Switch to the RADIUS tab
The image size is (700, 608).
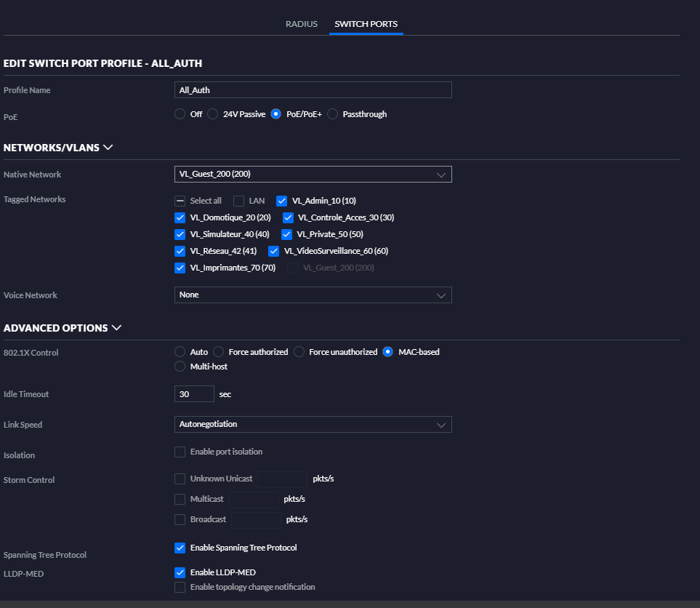coord(301,24)
